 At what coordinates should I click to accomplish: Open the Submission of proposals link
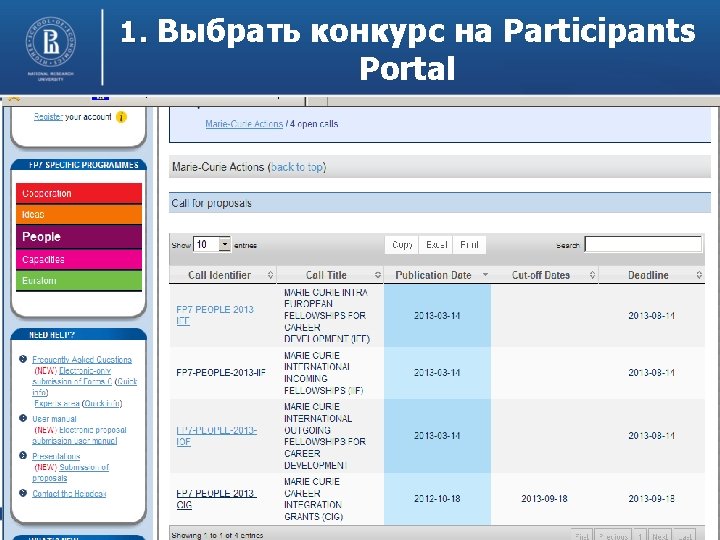point(70,472)
